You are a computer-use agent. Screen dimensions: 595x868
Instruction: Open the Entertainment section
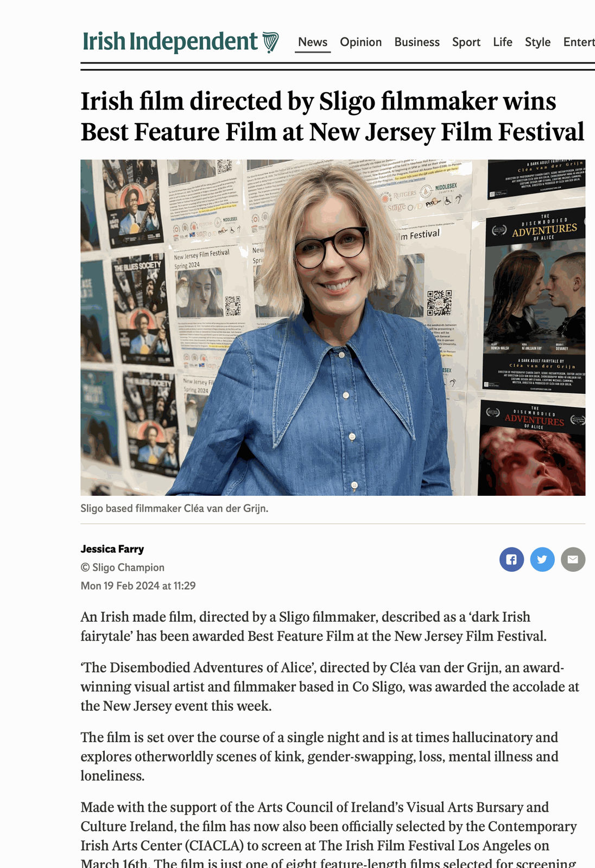[x=579, y=42]
